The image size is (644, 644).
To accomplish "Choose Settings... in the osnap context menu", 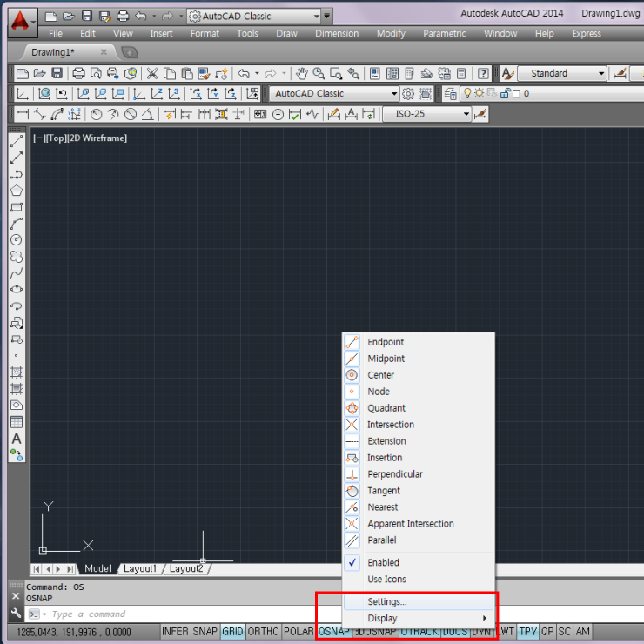I will [x=419, y=601].
